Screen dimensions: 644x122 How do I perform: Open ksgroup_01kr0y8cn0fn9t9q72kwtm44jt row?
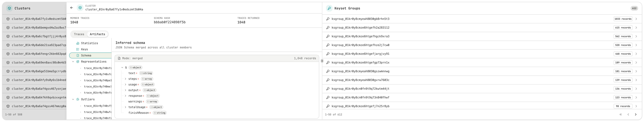(482, 89)
